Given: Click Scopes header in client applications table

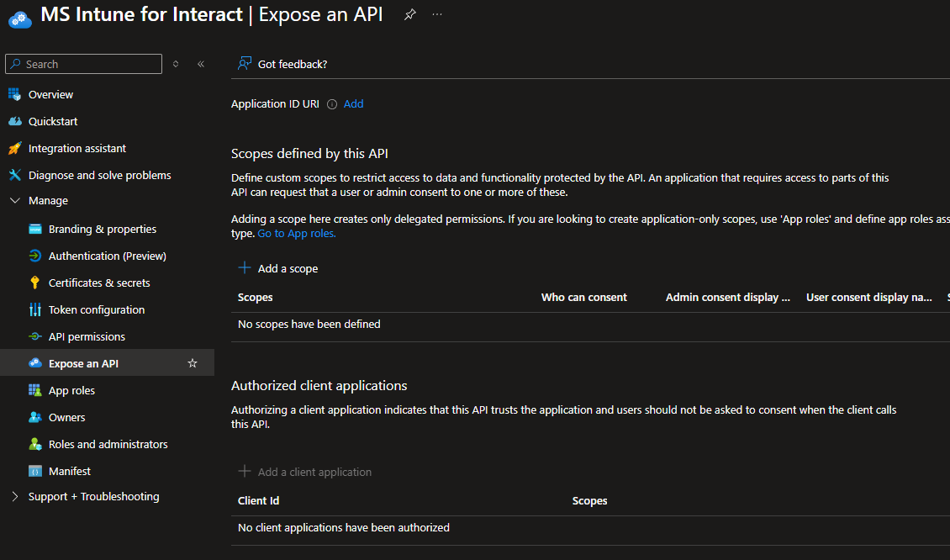Looking at the screenshot, I should point(589,501).
